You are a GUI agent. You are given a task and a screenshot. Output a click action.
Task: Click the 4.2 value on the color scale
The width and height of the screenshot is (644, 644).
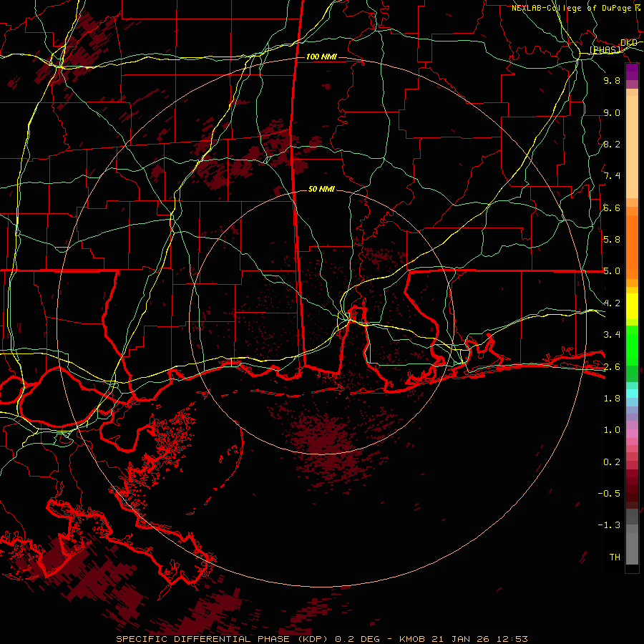[x=612, y=303]
